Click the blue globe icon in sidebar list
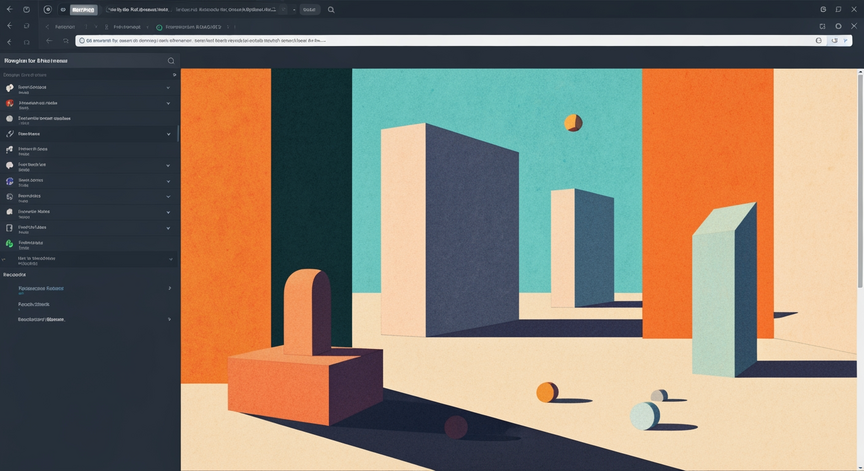 coord(9,181)
